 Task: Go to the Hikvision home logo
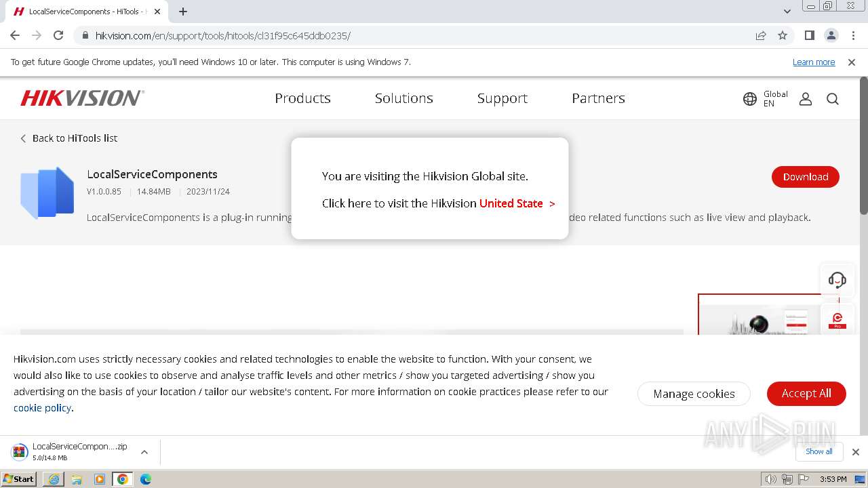82,98
